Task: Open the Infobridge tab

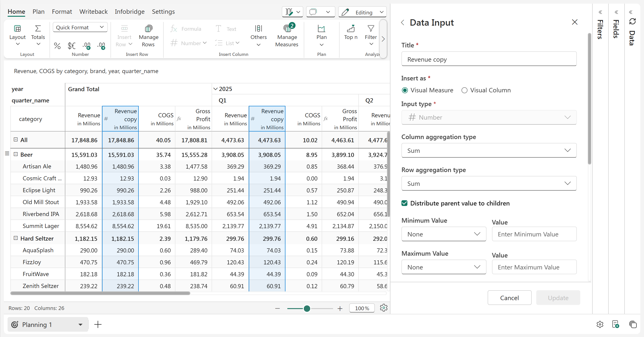Action: (x=130, y=11)
